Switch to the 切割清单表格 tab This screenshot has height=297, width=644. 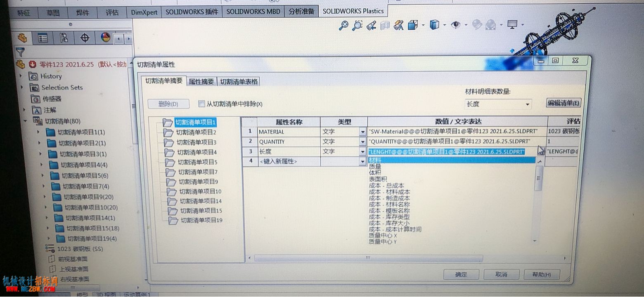click(x=239, y=82)
